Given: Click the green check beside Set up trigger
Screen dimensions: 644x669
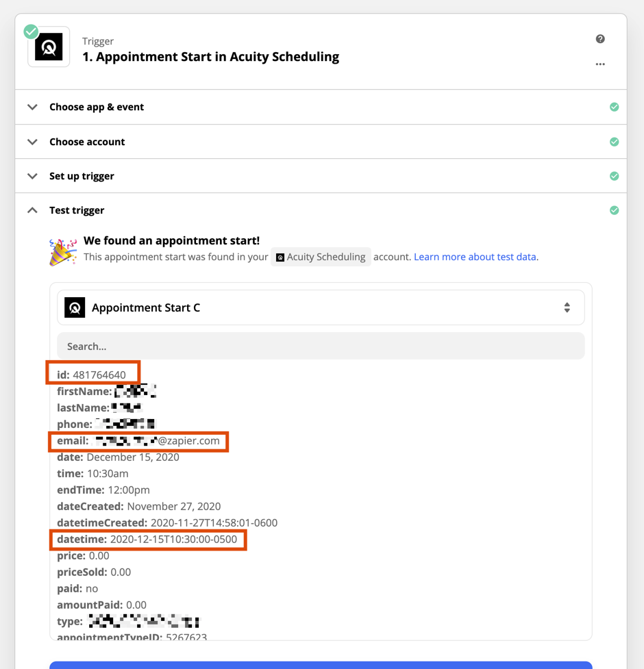Looking at the screenshot, I should (614, 176).
